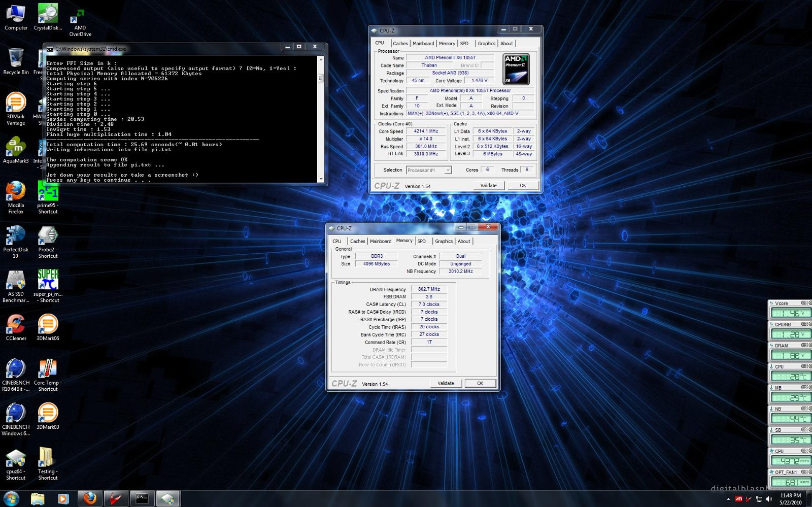812x507 pixels.
Task: Launch cpuz64 shortcut on desktop
Action: coord(16,464)
